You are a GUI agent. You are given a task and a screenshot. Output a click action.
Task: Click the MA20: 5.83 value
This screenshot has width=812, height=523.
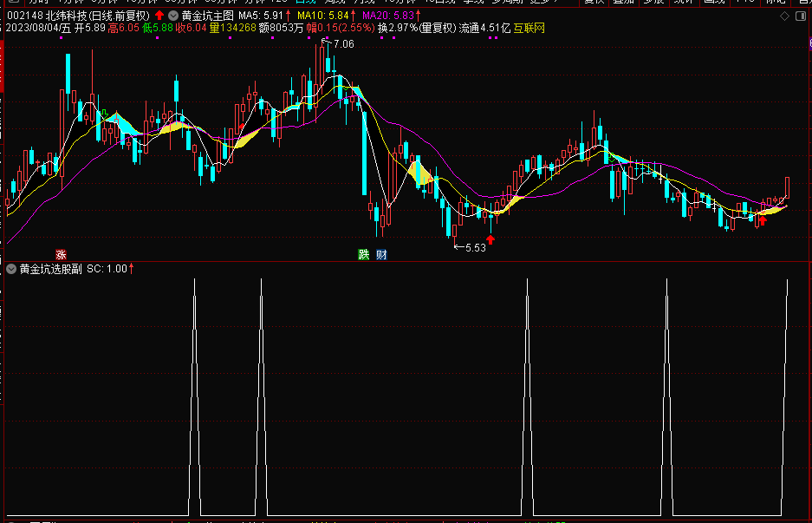pyautogui.click(x=388, y=16)
